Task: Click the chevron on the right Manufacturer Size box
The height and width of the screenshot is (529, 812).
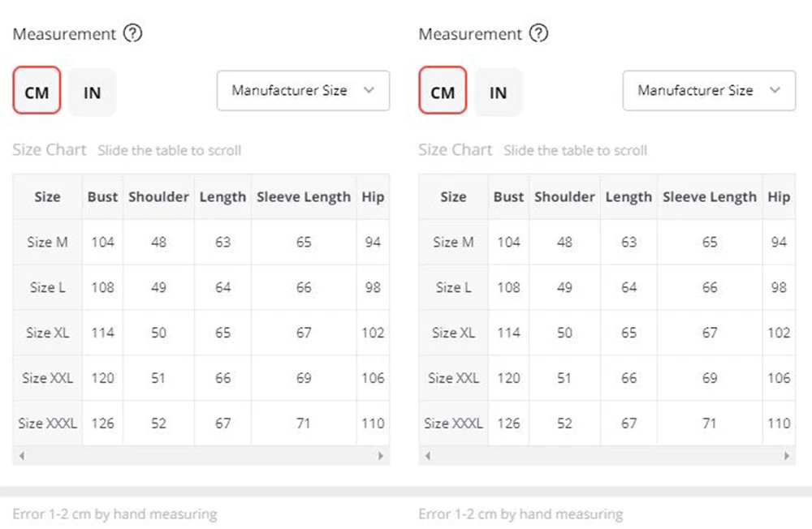Action: pyautogui.click(x=775, y=91)
